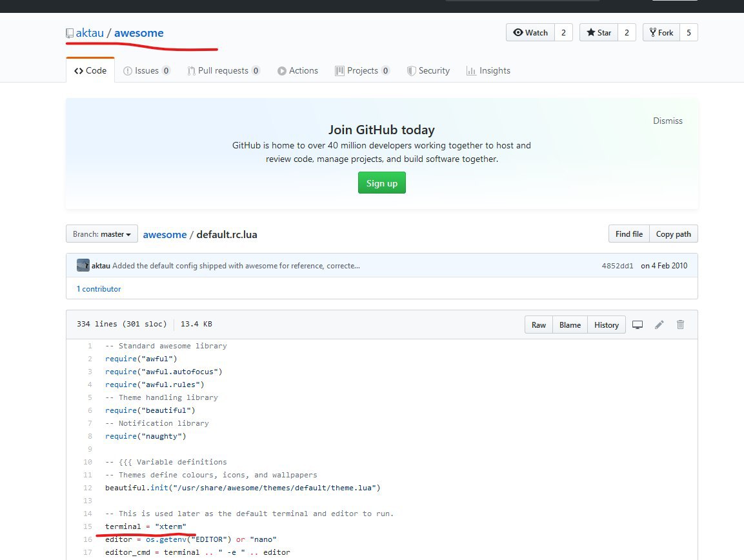The width and height of the screenshot is (744, 560).
Task: Open the awesome repository title link
Action: (139, 33)
